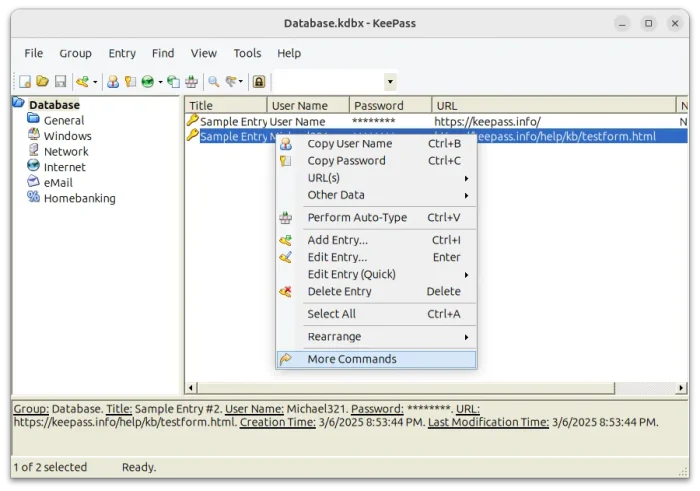
Task: Select the Homebanking group
Action: tap(79, 199)
